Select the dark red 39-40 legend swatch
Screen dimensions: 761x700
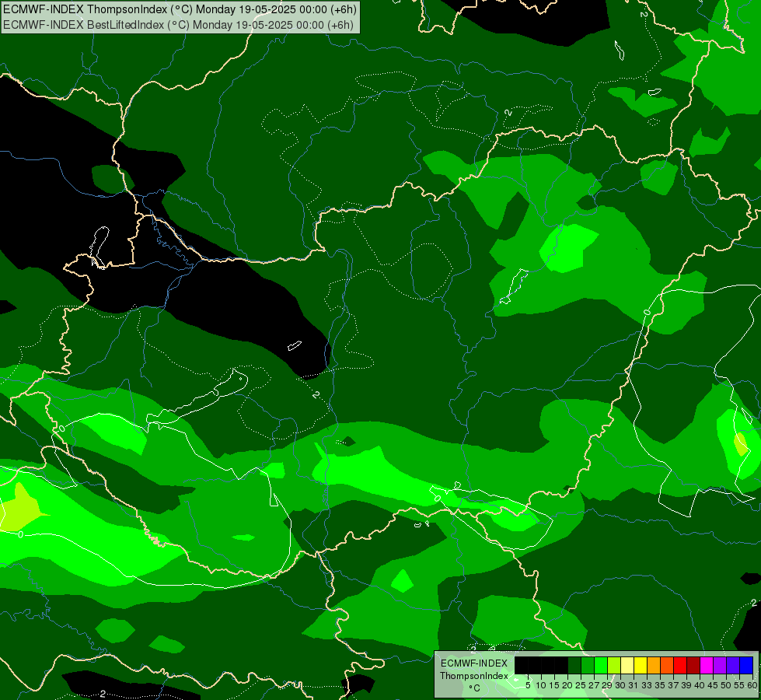coord(693,665)
